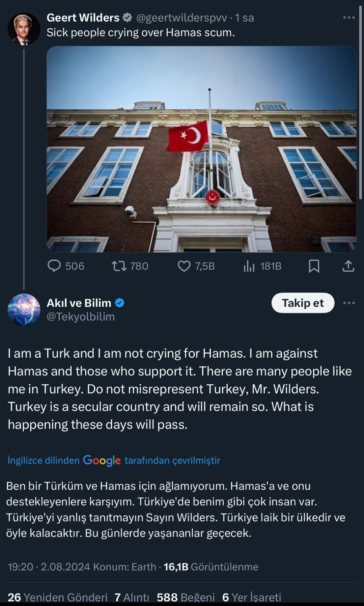Bookmark the Geert Wilders tweet

click(314, 266)
